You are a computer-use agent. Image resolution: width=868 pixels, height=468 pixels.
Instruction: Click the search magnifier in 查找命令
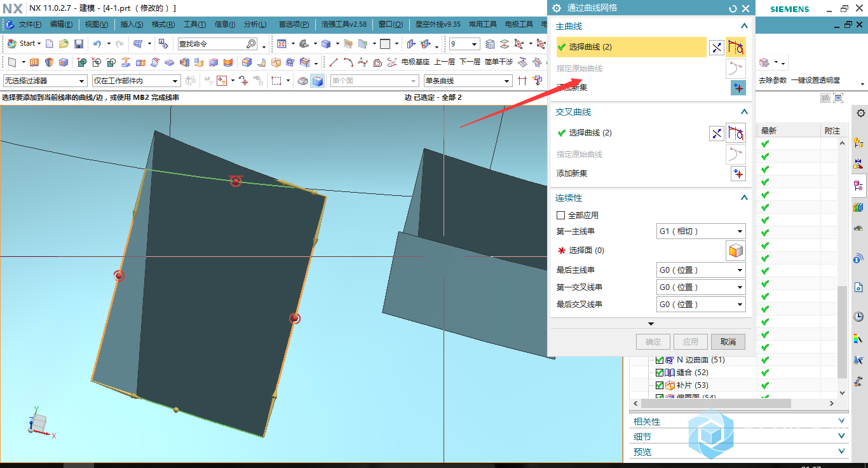click(x=250, y=44)
